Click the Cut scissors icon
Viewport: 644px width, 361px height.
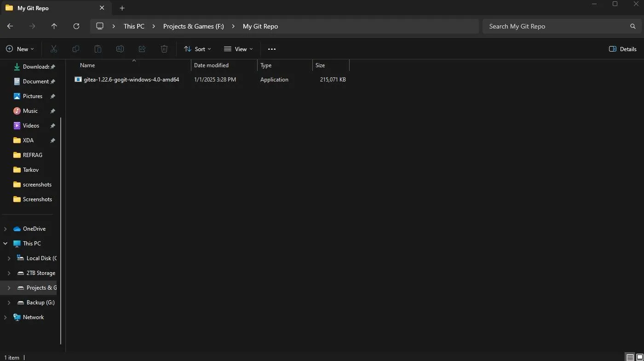point(53,49)
